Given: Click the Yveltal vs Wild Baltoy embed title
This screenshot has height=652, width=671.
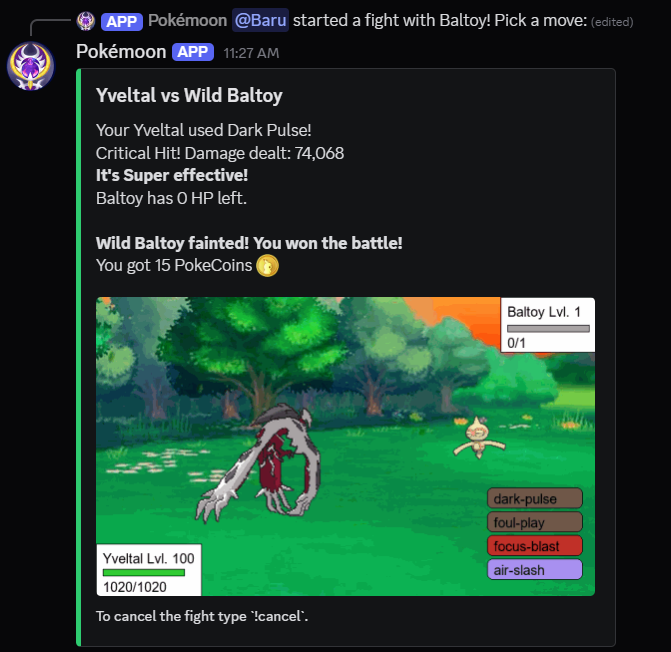Looking at the screenshot, I should 189,95.
